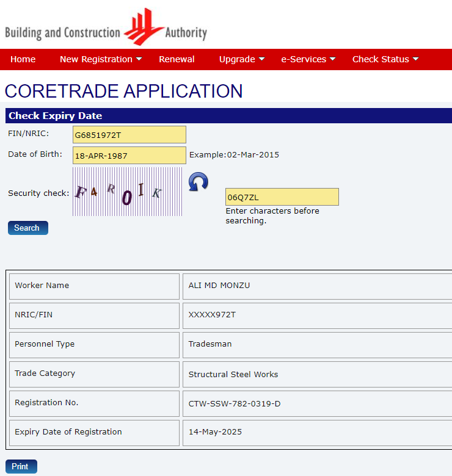The image size is (452, 476).
Task: Open the e-Services dropdown menu
Action: tap(308, 59)
